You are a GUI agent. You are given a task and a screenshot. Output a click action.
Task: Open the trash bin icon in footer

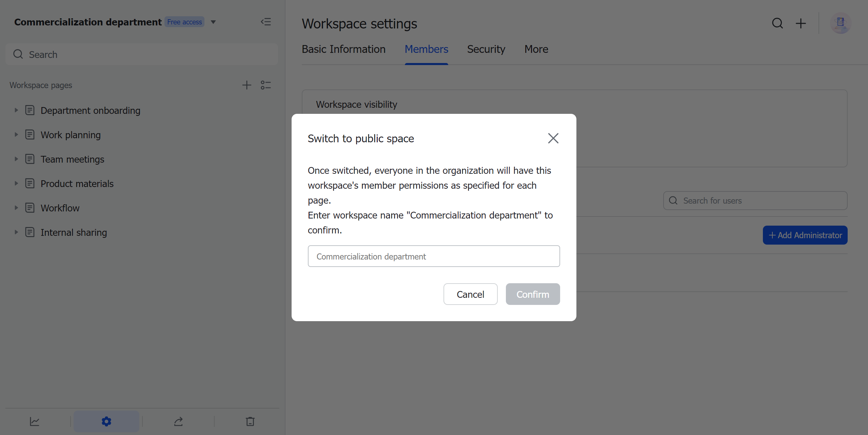[250, 421]
